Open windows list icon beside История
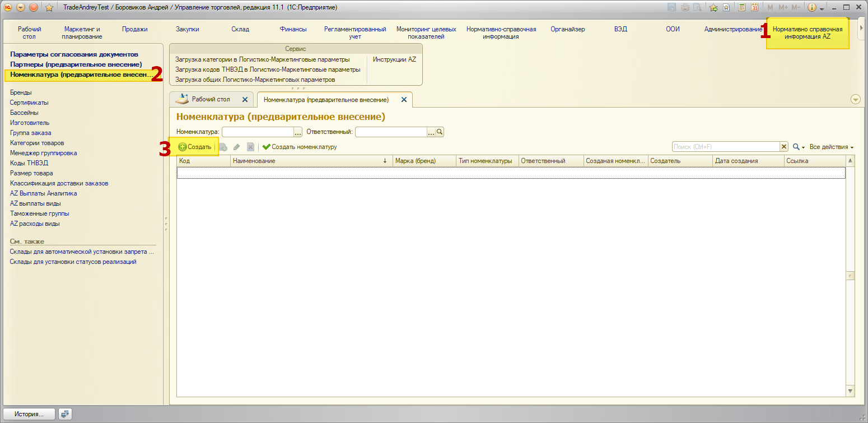Viewport: 868px width, 423px height. (66, 414)
